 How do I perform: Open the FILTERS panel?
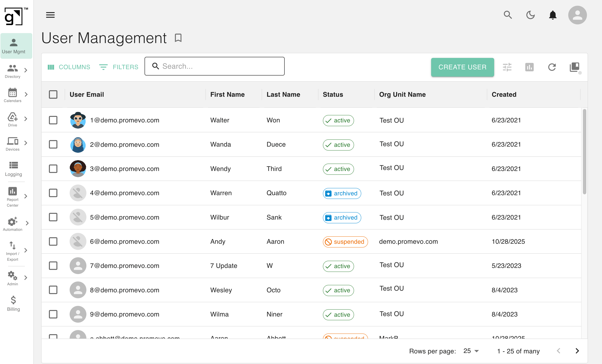tap(119, 67)
